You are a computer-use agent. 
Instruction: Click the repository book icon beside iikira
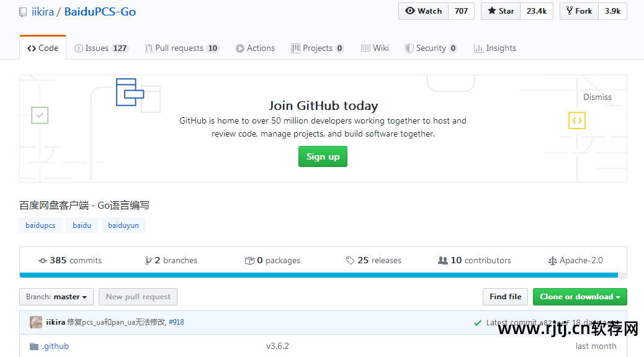point(23,12)
